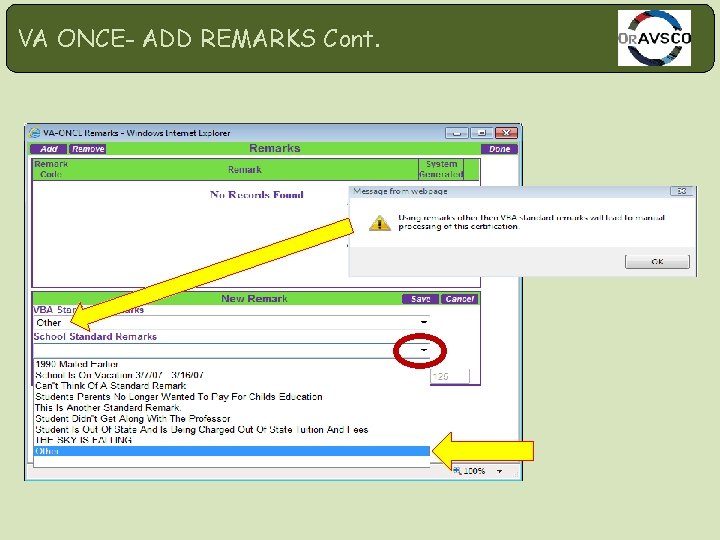
Task: Open the 100% zoom level dropdown arrow
Action: tap(499, 471)
